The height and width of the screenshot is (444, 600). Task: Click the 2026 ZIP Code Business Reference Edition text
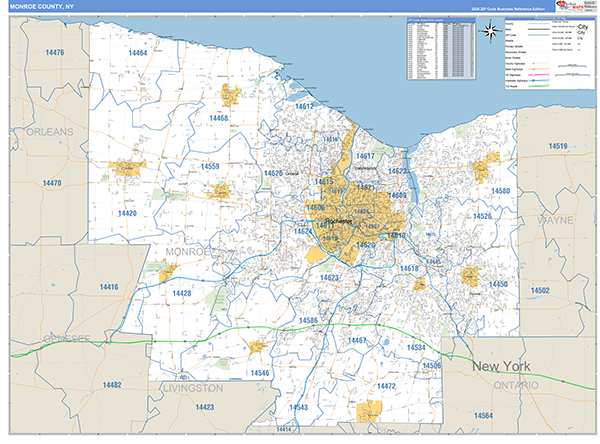[x=507, y=8]
